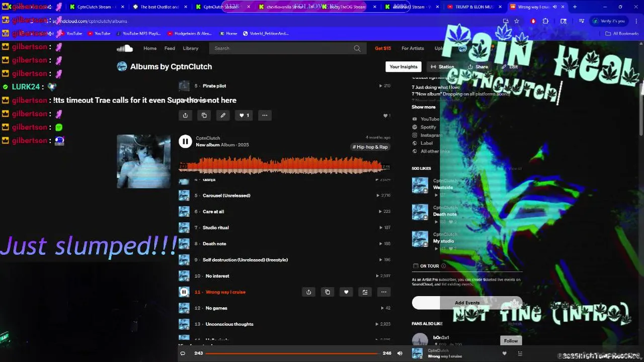This screenshot has width=644, height=362.
Task: Open the play queue icon in player bar
Action: tap(520, 353)
